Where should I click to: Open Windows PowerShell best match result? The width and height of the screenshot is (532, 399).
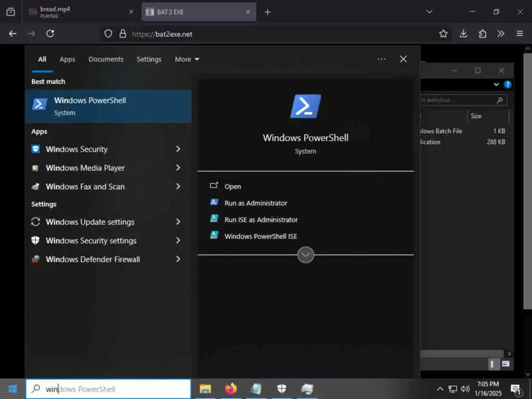108,106
